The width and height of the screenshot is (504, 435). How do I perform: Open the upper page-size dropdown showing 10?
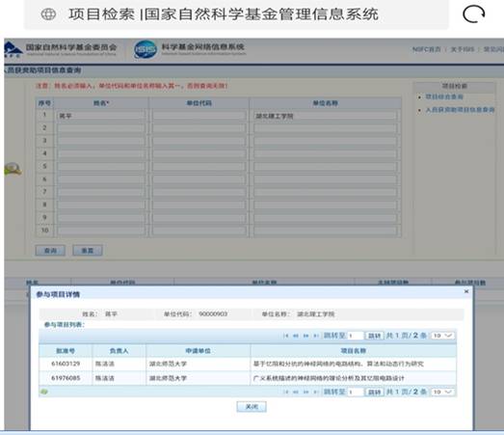click(442, 336)
